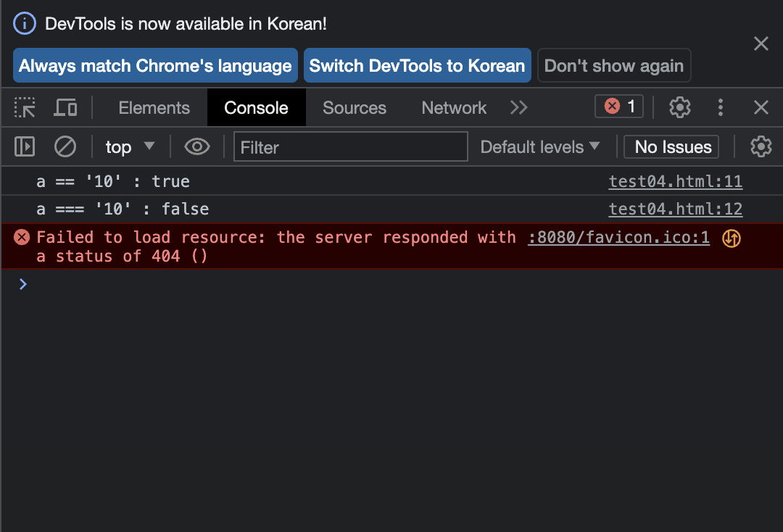Click Switch DevTools to Korean button

(418, 65)
